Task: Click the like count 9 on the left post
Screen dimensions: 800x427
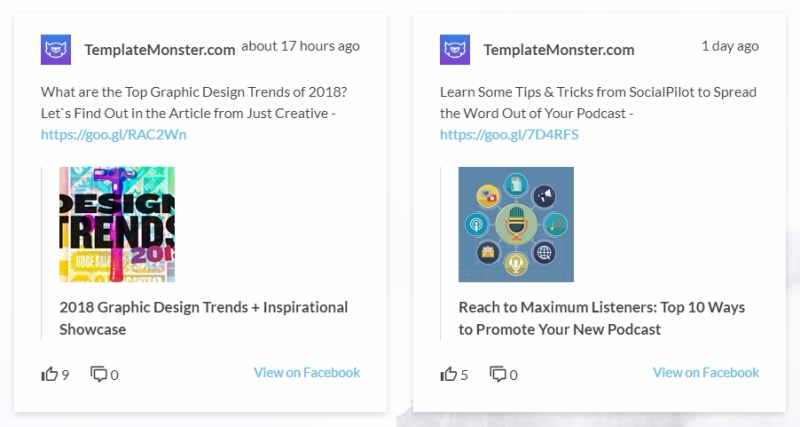Action: pos(65,375)
